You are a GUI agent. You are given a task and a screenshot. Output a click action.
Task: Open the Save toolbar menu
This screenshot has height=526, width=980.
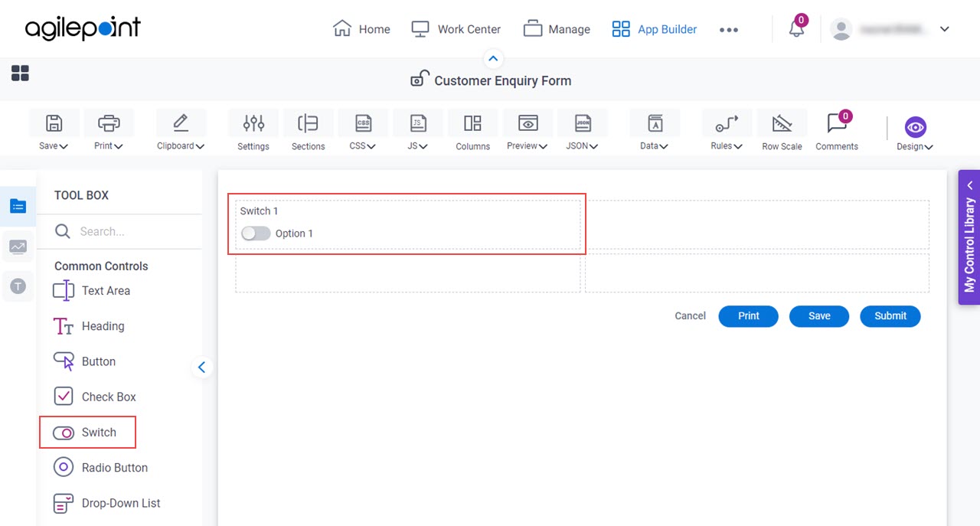(x=54, y=130)
